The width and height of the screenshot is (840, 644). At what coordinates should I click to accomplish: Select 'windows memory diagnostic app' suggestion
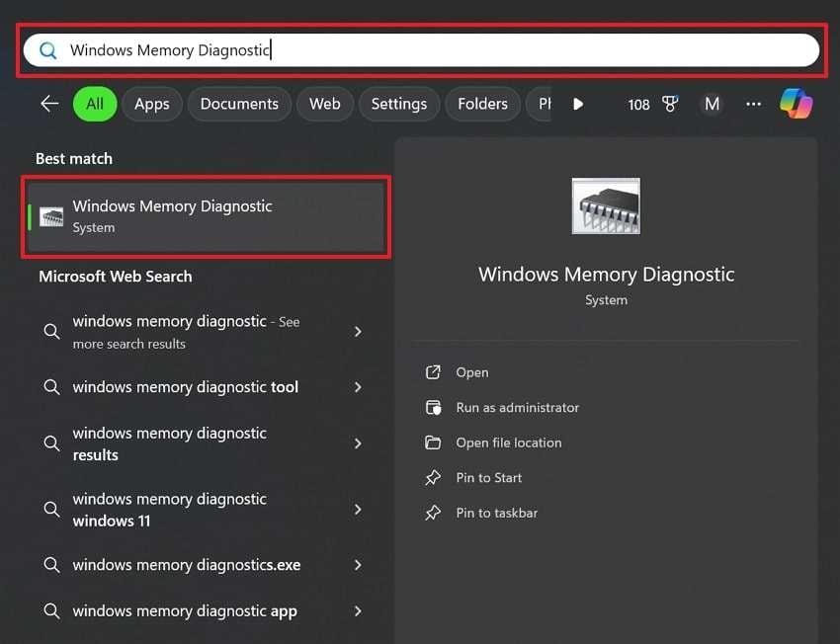point(185,611)
